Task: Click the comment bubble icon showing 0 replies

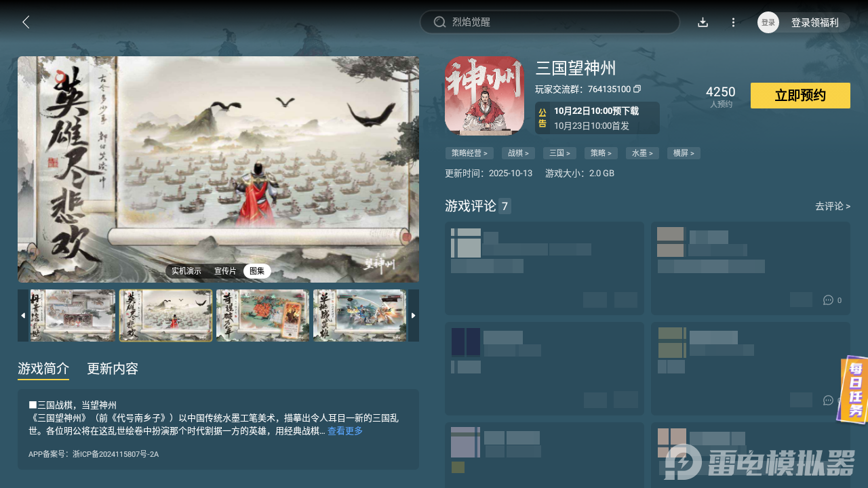Action: (828, 300)
